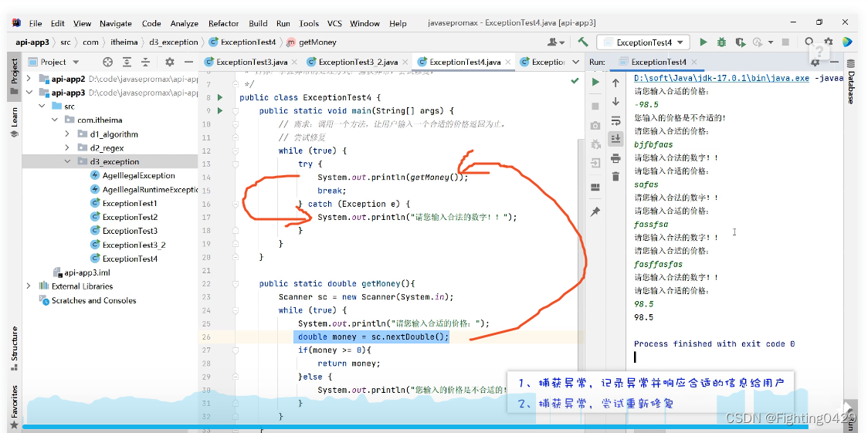Open the Database side tool window
Screen dimensions: 868x433
(851, 82)
